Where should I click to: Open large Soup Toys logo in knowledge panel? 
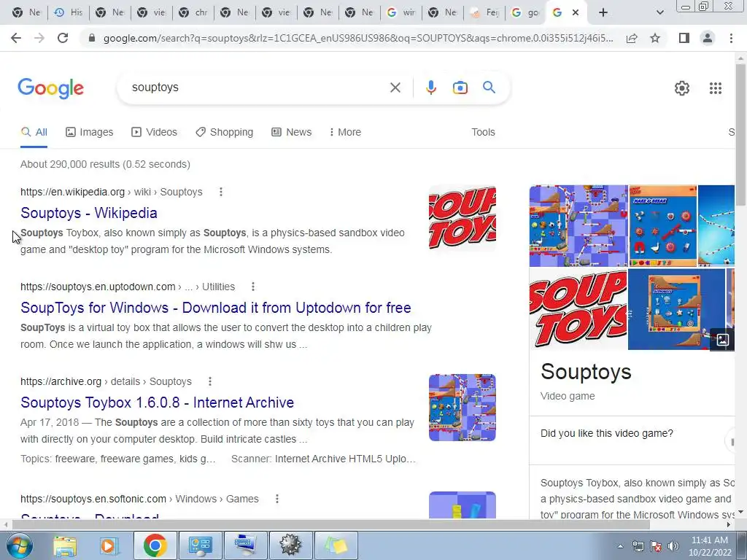point(578,309)
